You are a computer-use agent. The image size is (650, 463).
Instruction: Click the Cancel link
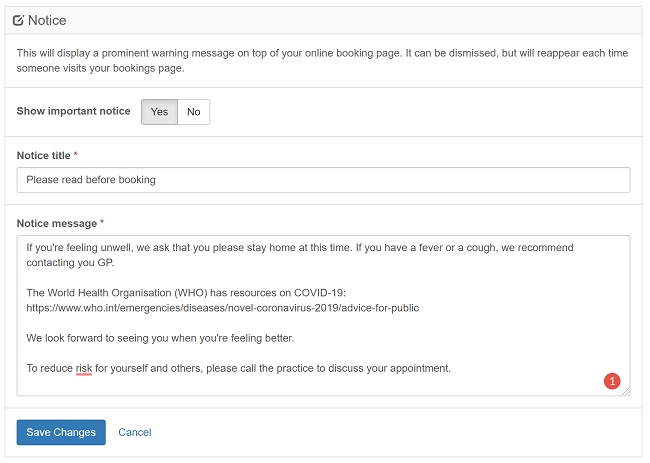135,432
